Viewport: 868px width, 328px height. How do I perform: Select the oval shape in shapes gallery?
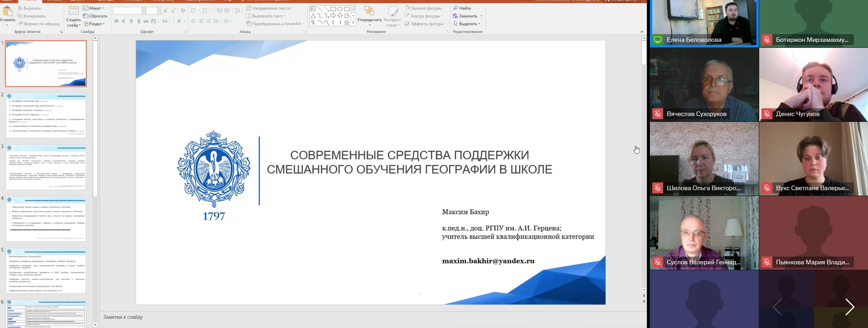[340, 9]
